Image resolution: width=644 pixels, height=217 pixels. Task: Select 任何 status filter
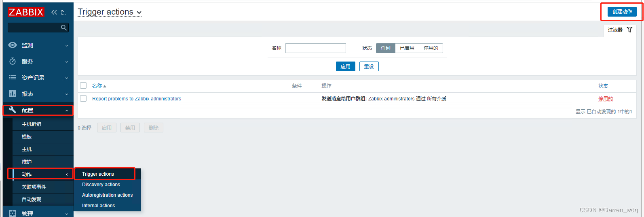click(x=386, y=48)
